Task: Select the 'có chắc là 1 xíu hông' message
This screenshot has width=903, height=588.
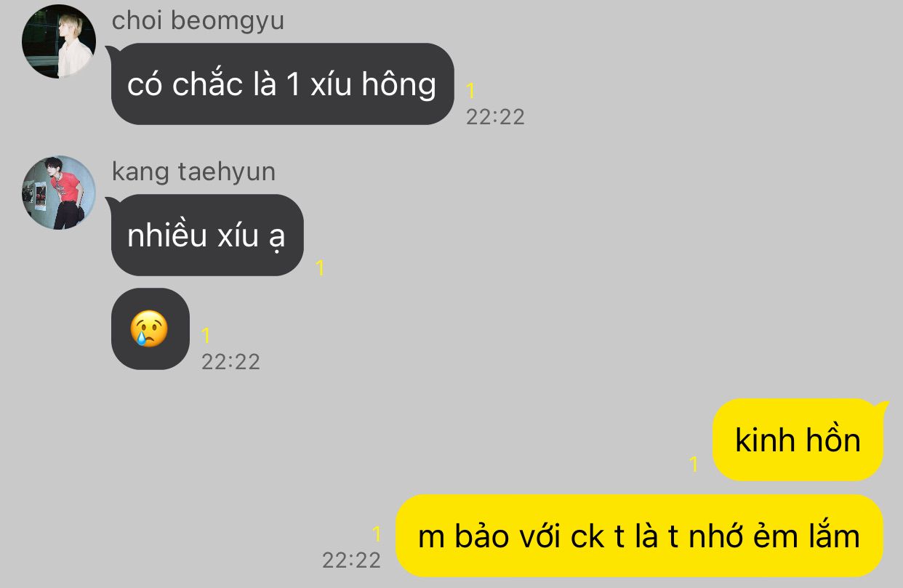Action: point(282,84)
